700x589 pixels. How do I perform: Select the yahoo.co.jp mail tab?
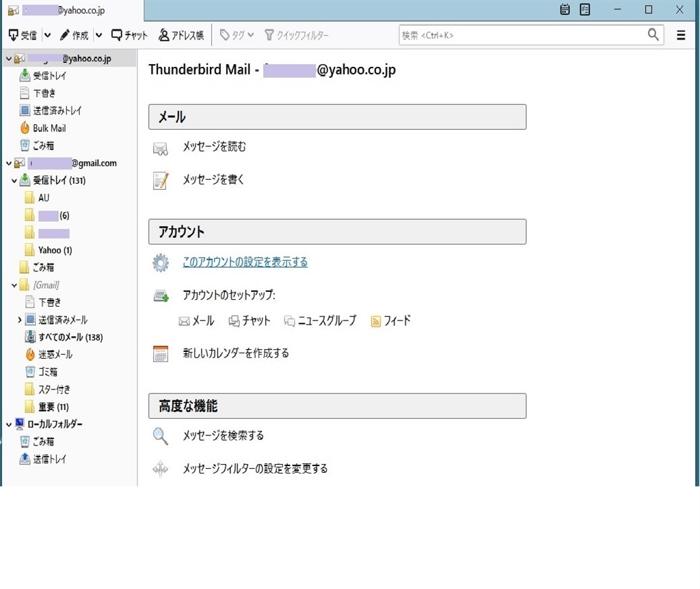(x=72, y=10)
